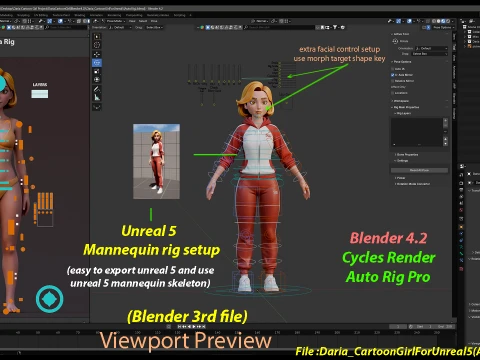
Task: Click the End frame field in timeline
Action: pos(445,327)
